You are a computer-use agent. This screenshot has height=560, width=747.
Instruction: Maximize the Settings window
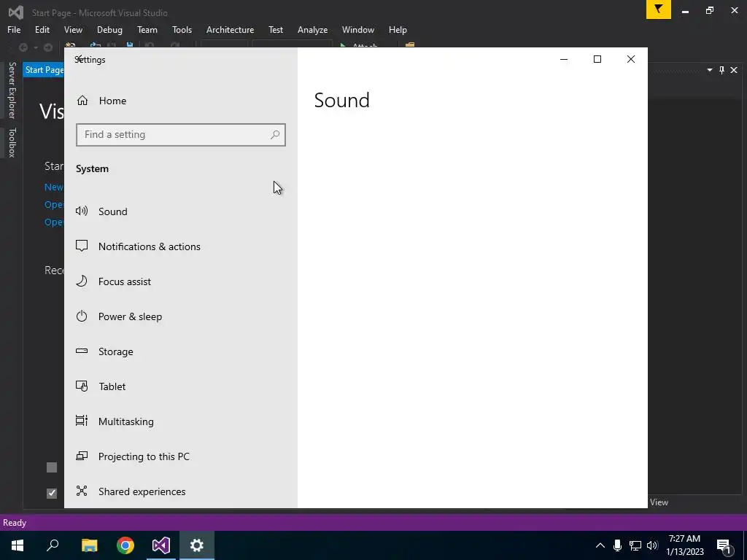click(x=597, y=59)
